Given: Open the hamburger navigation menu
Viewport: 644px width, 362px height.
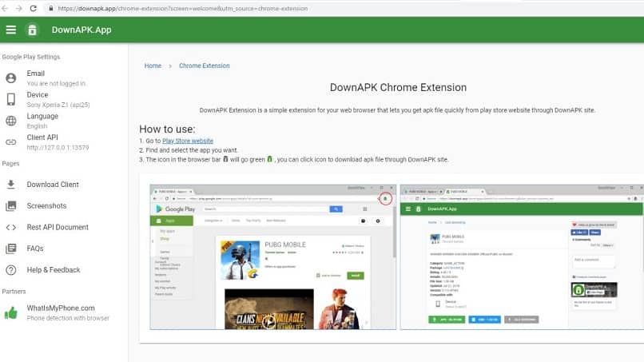Looking at the screenshot, I should click(x=11, y=30).
